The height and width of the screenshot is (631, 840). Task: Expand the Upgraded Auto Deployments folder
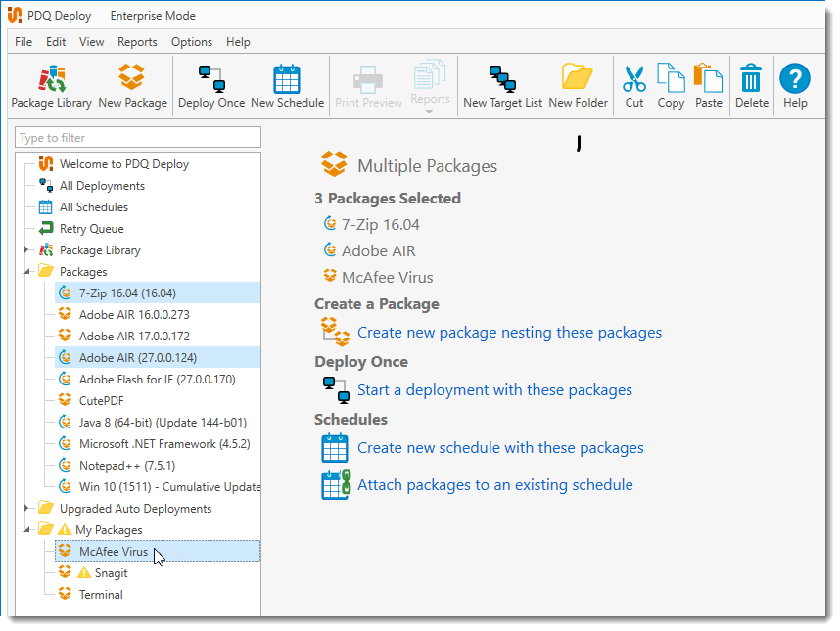27,509
